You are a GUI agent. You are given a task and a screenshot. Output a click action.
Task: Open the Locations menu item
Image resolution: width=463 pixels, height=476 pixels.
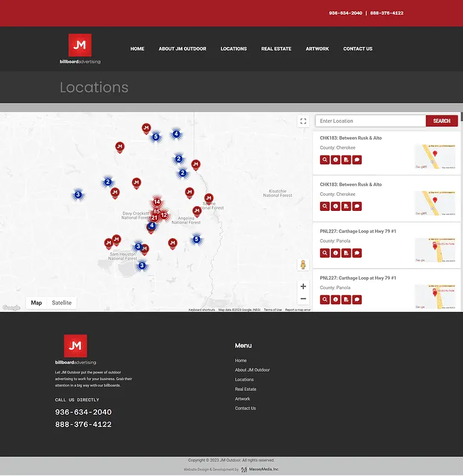[233, 49]
